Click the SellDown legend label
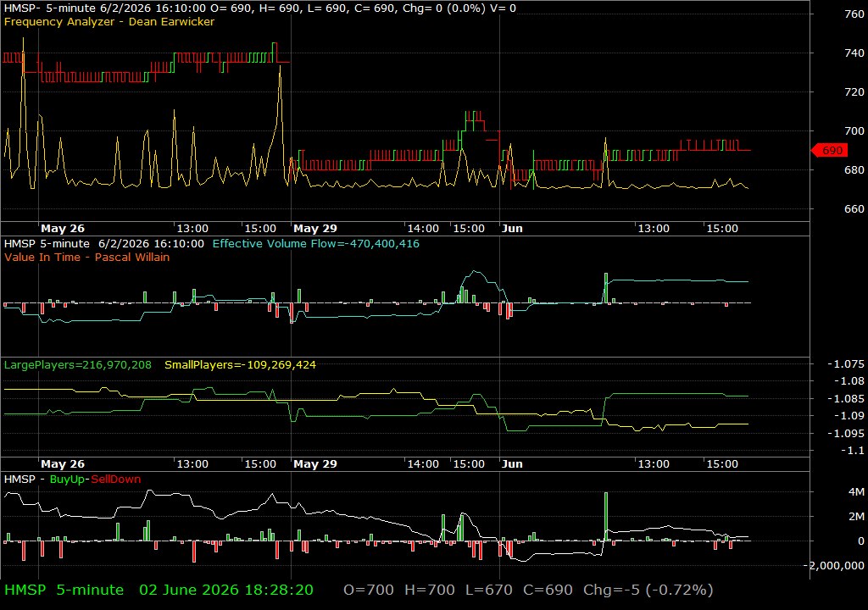The width and height of the screenshot is (868, 610). pos(115,480)
